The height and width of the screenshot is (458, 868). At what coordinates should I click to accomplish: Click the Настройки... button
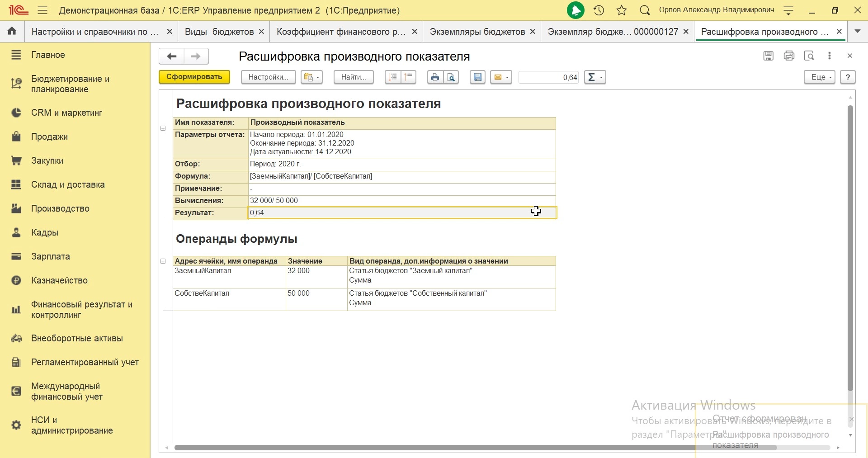269,77
